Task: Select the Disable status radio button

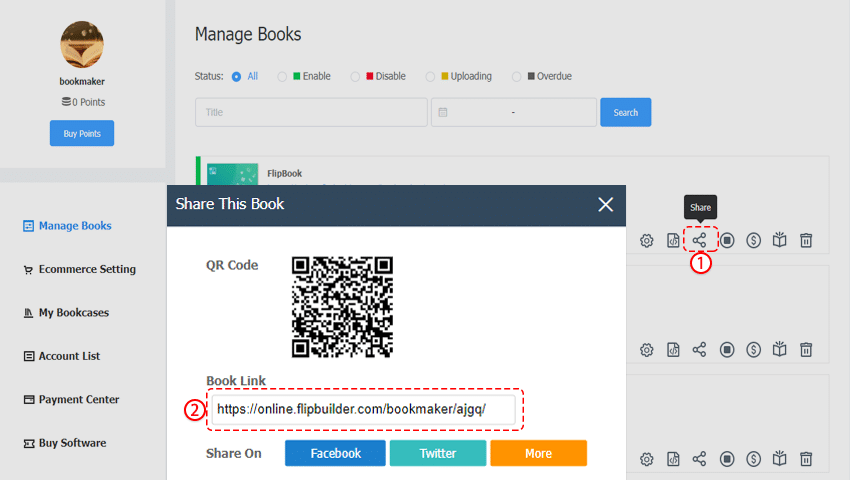Action: [x=355, y=76]
